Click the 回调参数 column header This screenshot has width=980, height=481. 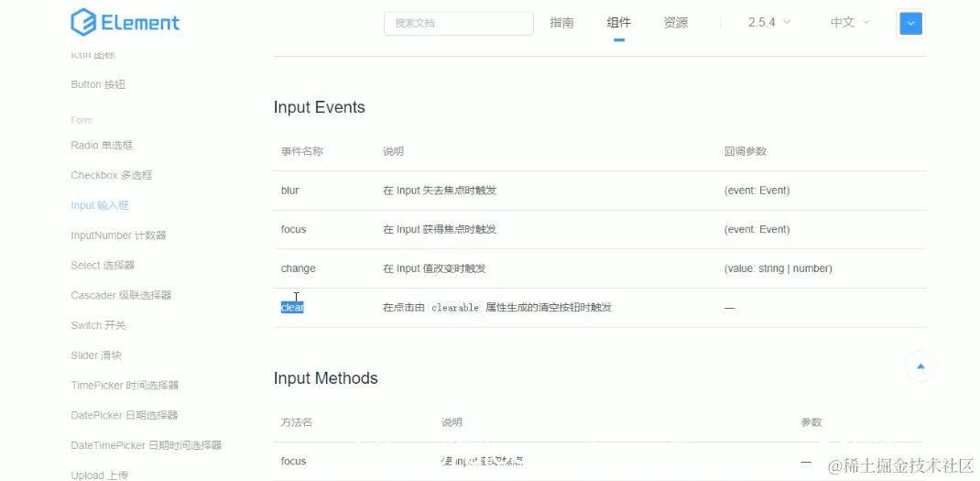click(x=746, y=151)
